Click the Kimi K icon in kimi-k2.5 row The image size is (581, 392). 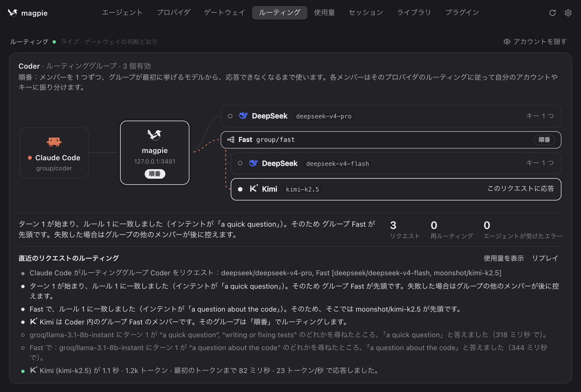tap(254, 189)
